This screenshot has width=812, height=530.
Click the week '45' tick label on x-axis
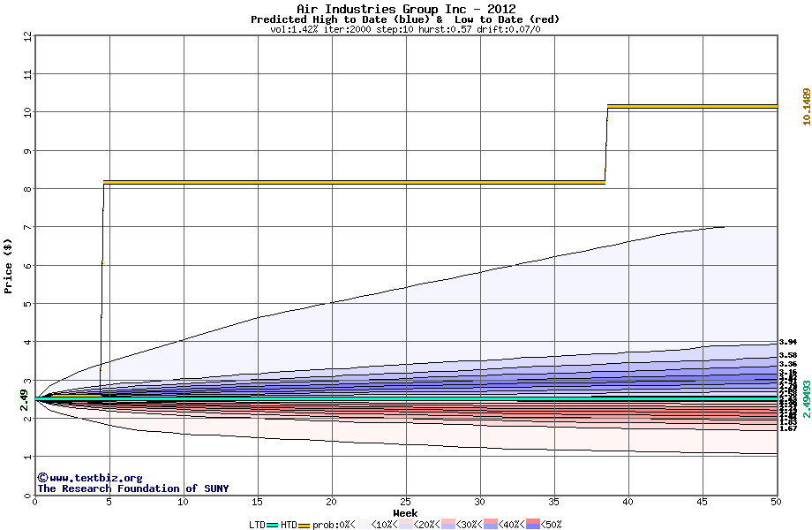(x=703, y=502)
